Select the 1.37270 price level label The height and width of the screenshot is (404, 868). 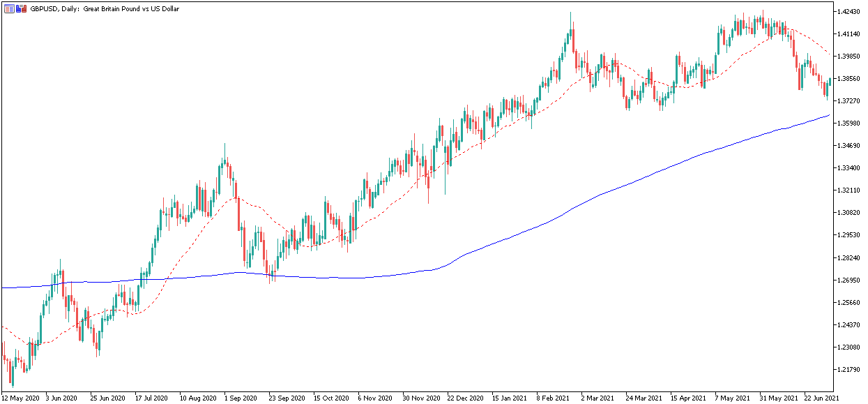click(848, 100)
